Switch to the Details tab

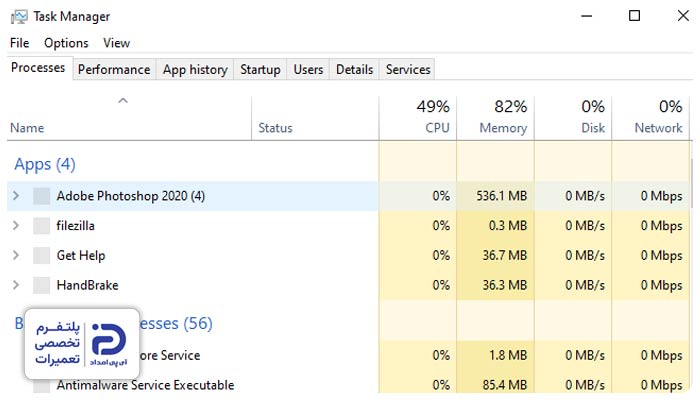[x=354, y=70]
